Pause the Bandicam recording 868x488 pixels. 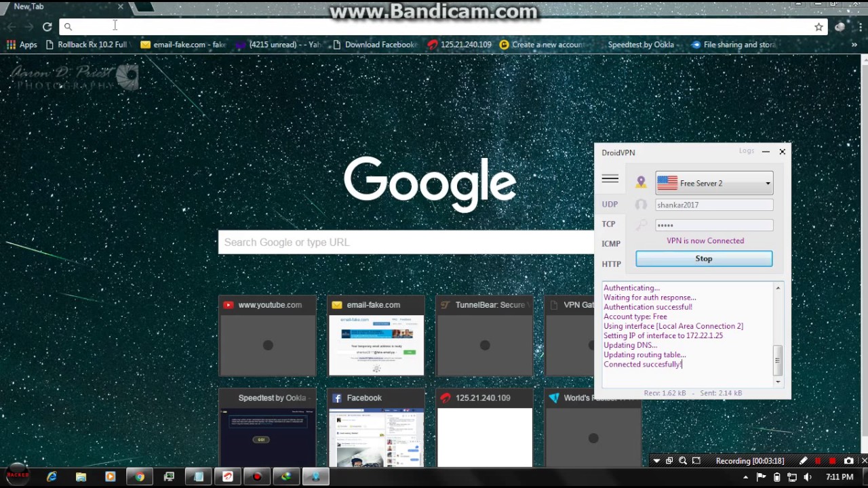818,461
